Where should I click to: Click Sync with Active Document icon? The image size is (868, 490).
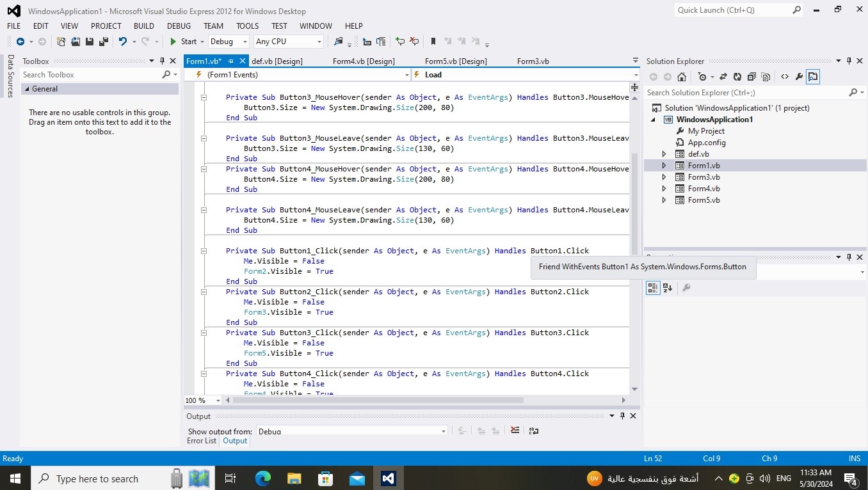(x=723, y=77)
